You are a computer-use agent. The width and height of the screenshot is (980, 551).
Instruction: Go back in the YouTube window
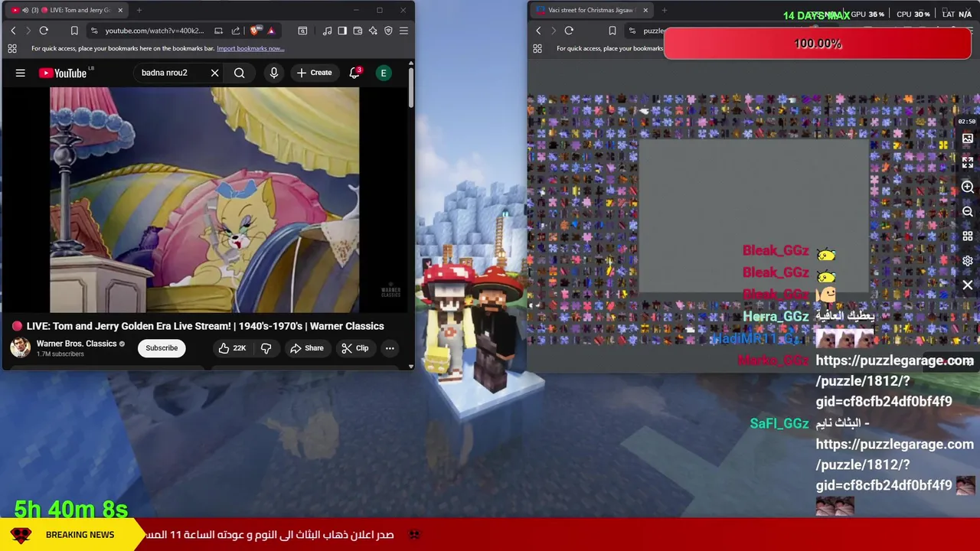[13, 31]
